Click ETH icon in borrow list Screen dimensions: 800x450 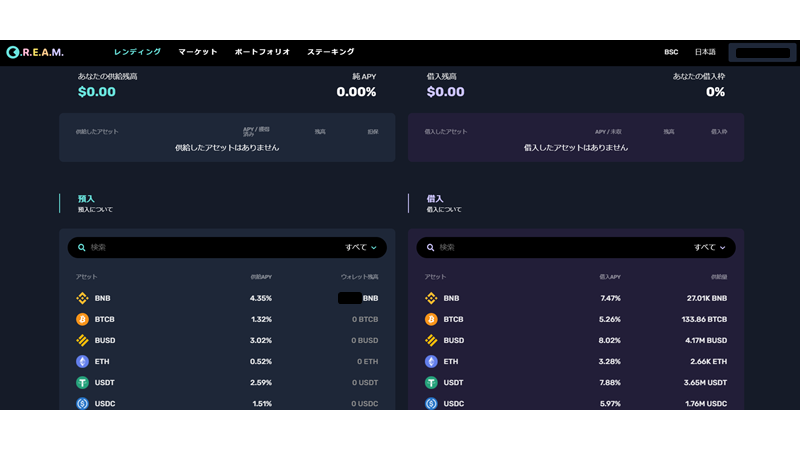pyautogui.click(x=431, y=361)
